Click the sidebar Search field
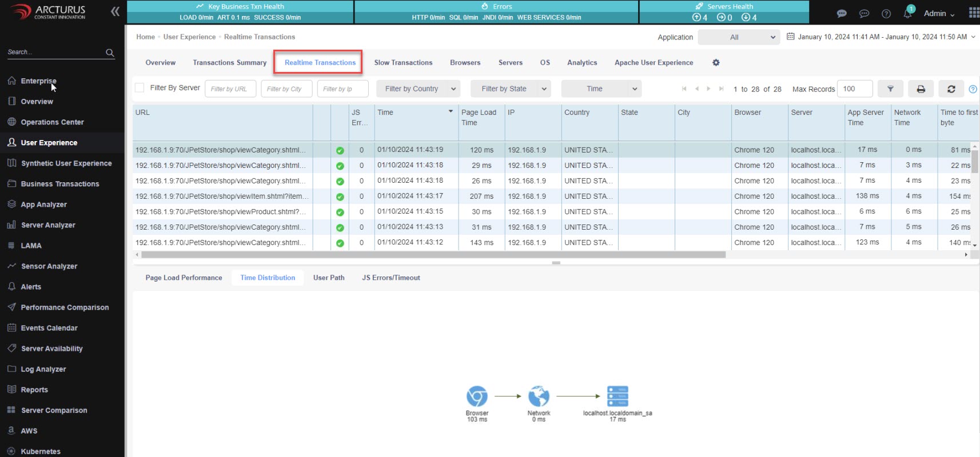The height and width of the screenshot is (457, 980). click(x=55, y=52)
